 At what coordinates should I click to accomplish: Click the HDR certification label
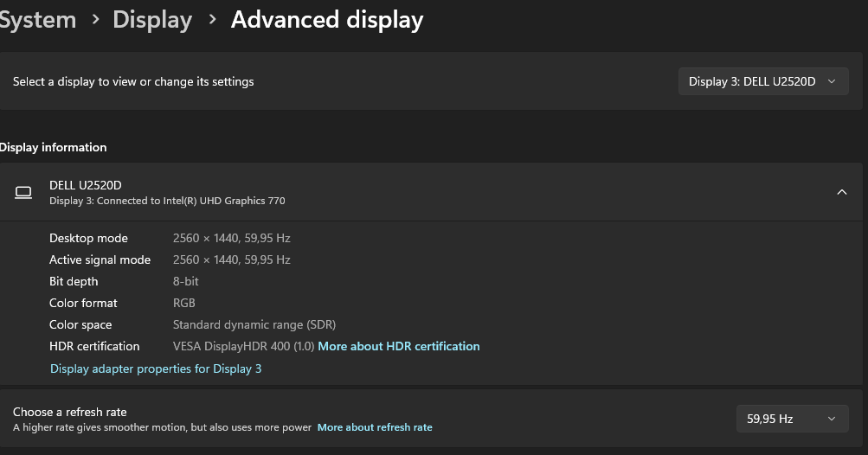point(94,347)
